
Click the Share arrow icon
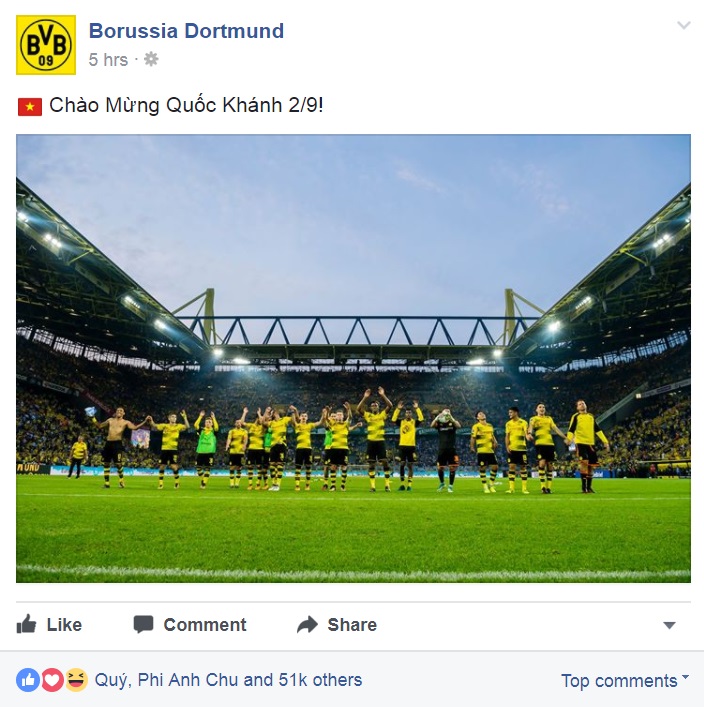308,624
